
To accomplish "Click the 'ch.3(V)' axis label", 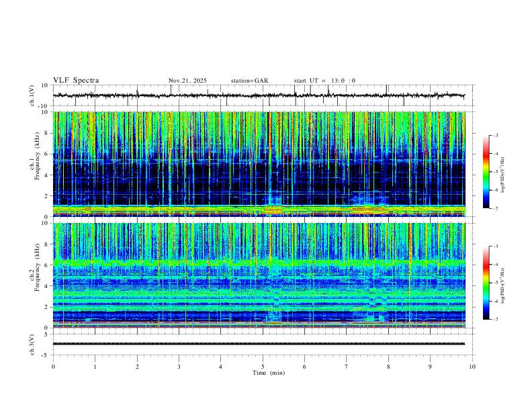I will [32, 345].
